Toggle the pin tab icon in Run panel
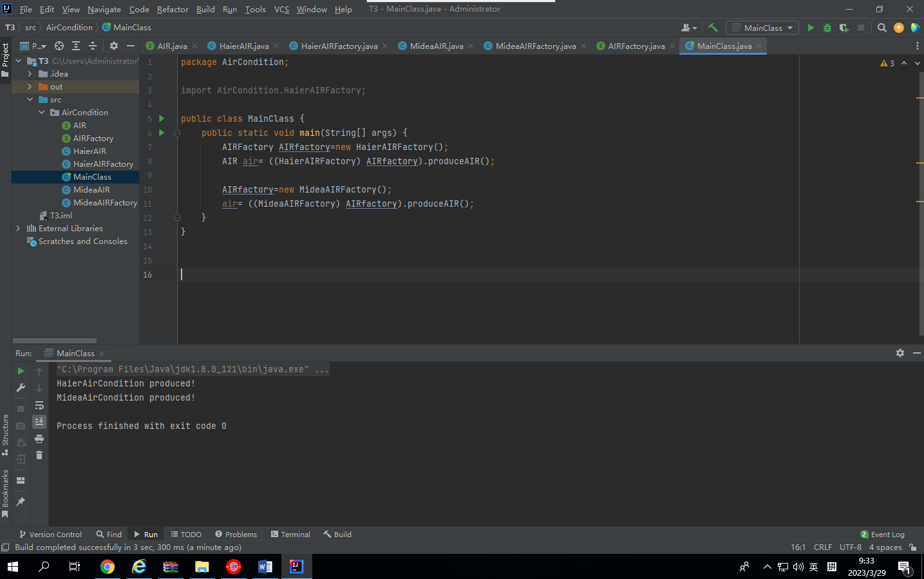Image resolution: width=924 pixels, height=579 pixels. [x=21, y=502]
